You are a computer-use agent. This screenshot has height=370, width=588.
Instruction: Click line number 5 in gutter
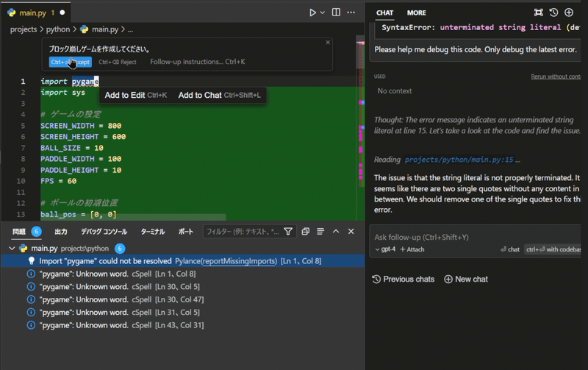click(23, 126)
